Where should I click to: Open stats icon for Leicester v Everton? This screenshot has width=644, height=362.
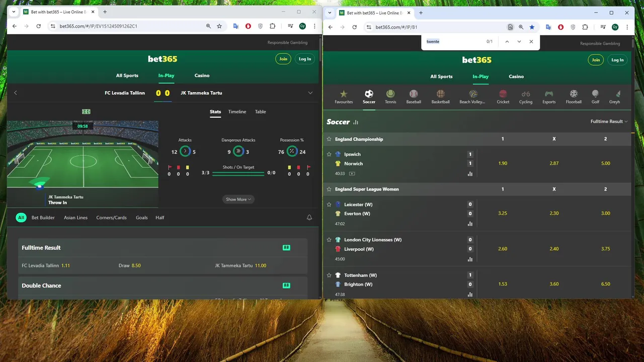click(470, 224)
